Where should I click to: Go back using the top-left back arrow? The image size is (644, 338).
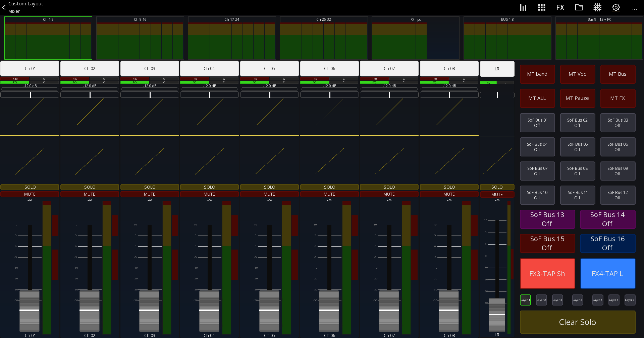click(4, 7)
